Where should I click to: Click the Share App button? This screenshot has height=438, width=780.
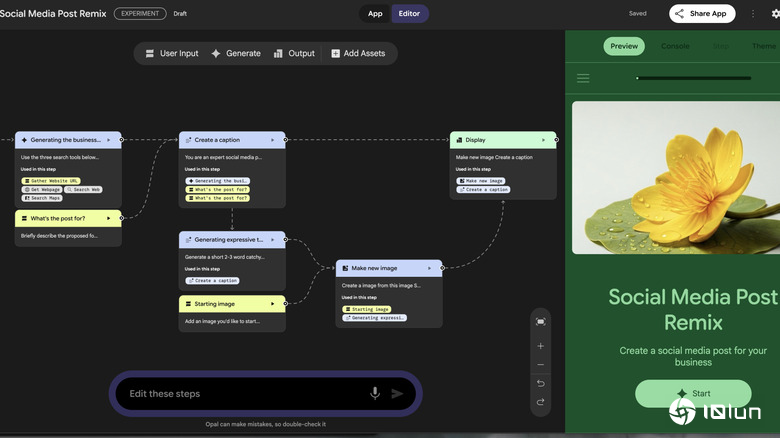click(702, 14)
